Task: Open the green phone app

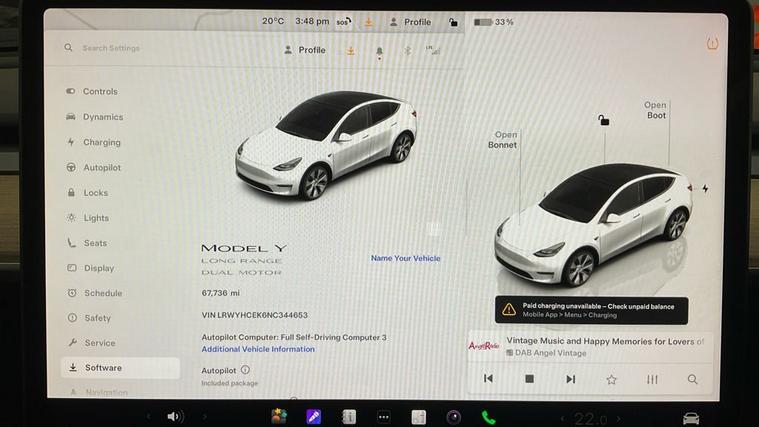Action: 488,417
